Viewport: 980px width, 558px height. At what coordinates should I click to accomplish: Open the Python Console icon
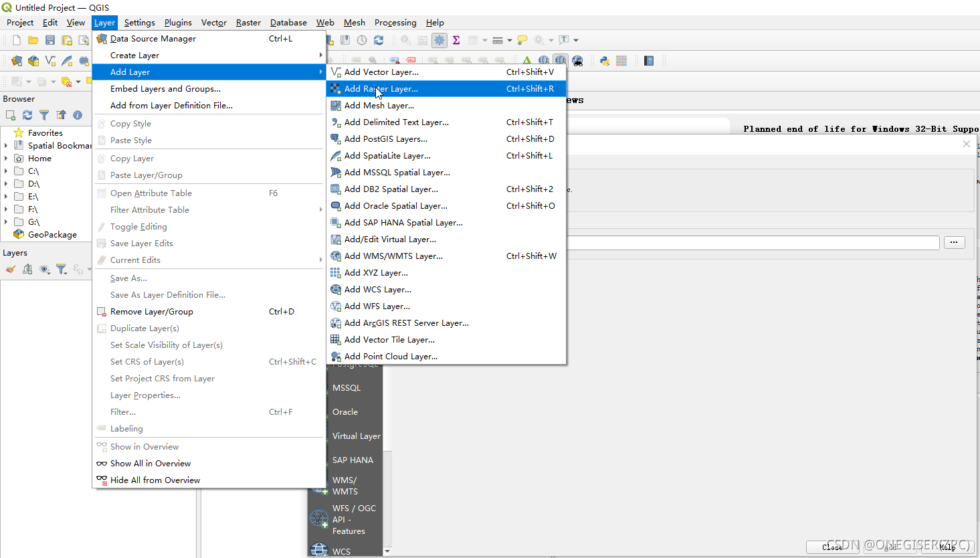(605, 61)
